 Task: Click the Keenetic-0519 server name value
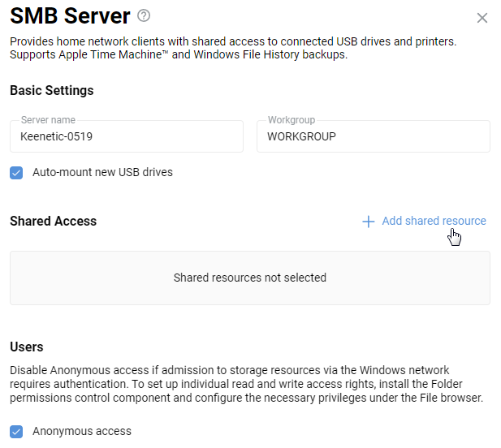(57, 136)
